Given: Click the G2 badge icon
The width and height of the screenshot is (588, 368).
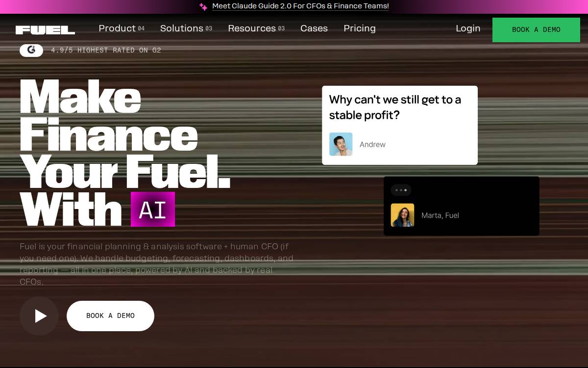Looking at the screenshot, I should point(31,50).
